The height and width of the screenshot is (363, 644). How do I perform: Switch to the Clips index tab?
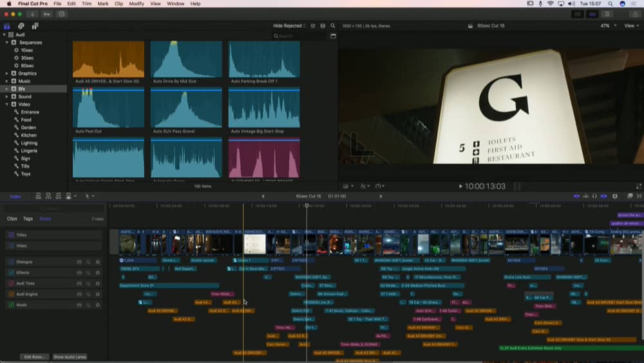[12, 219]
